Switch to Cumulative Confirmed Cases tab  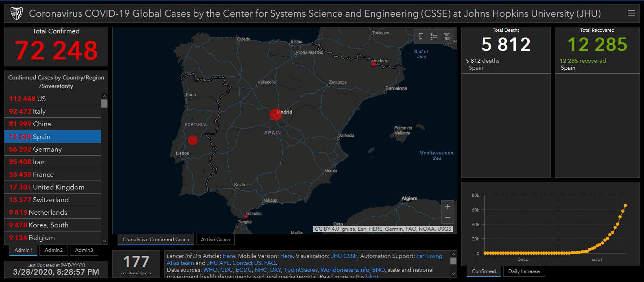click(156, 240)
